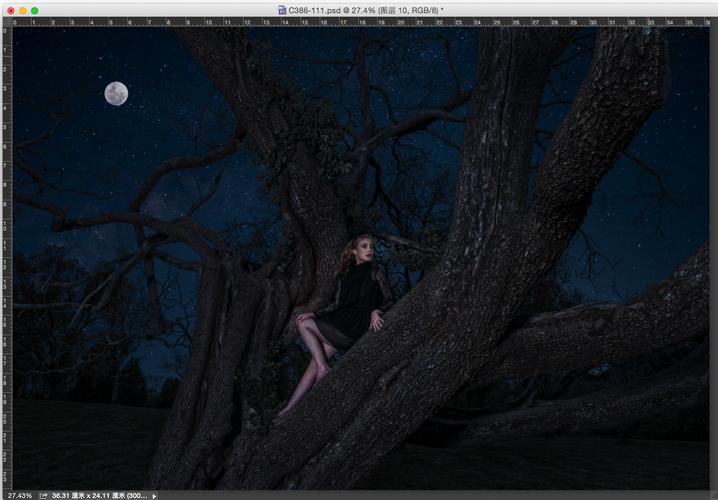Click the woman's bare legs
This screenshot has height=500, width=718.
pos(314,360)
